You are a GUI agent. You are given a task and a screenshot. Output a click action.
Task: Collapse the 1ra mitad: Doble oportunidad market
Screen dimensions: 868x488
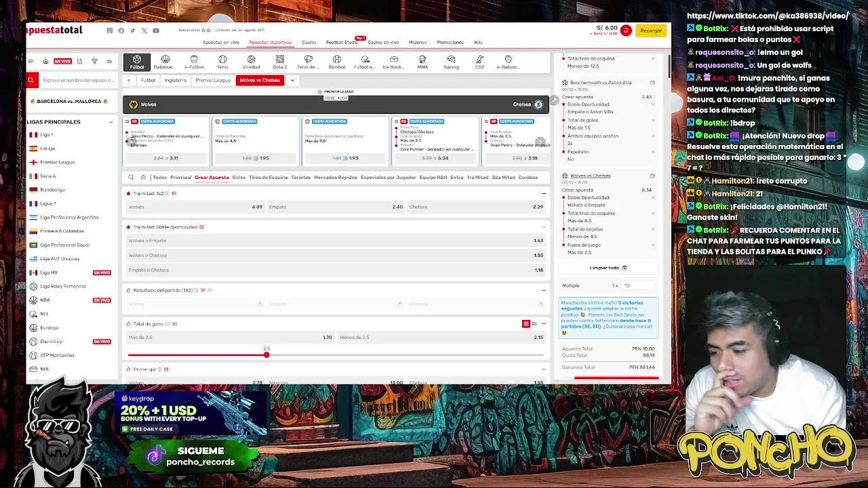point(543,227)
